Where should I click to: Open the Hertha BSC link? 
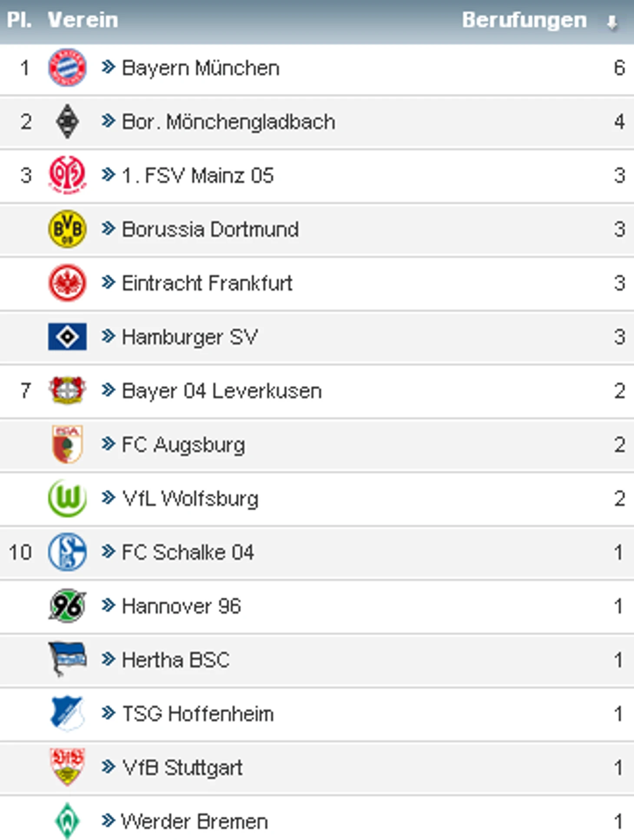click(175, 660)
